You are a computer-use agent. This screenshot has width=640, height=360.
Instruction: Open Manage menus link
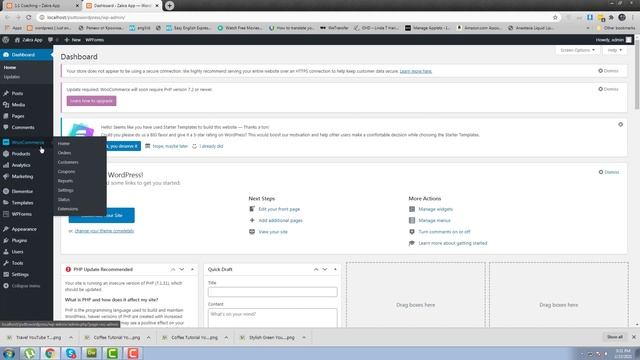[x=434, y=220]
